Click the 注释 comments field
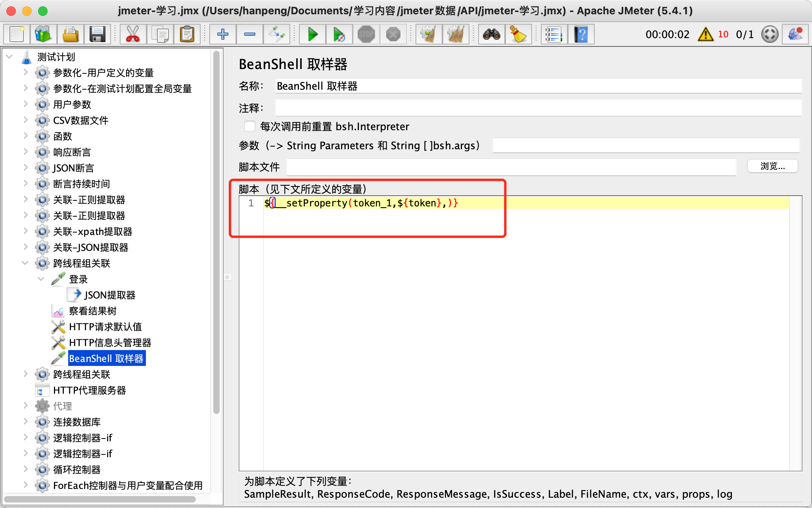The image size is (812, 508). point(538,108)
